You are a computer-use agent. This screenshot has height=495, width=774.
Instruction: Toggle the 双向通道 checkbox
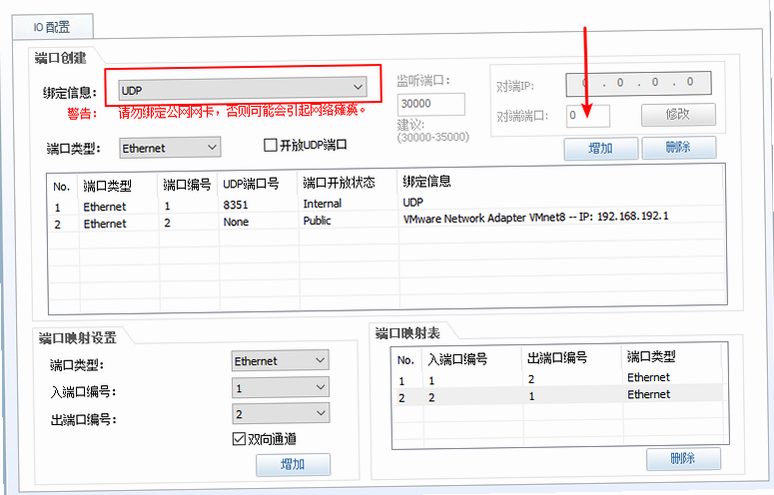point(239,439)
